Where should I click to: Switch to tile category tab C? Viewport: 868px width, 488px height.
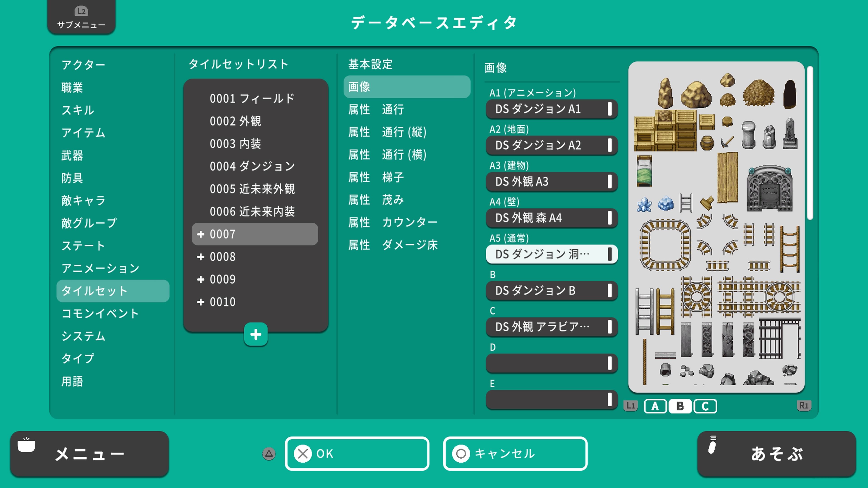coord(705,406)
